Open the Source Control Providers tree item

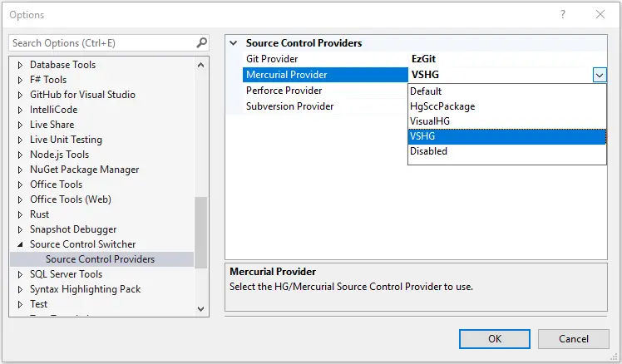tap(100, 259)
